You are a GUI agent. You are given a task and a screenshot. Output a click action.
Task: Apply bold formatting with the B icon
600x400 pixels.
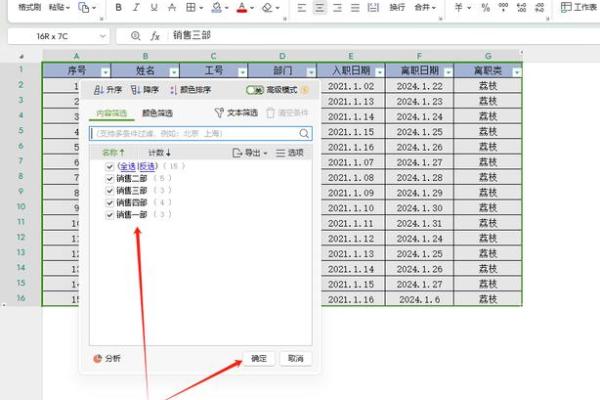point(119,7)
